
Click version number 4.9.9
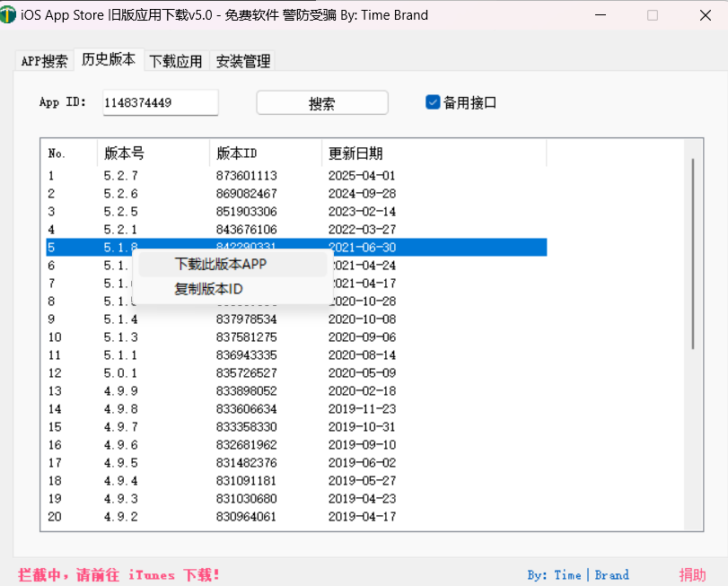120,391
